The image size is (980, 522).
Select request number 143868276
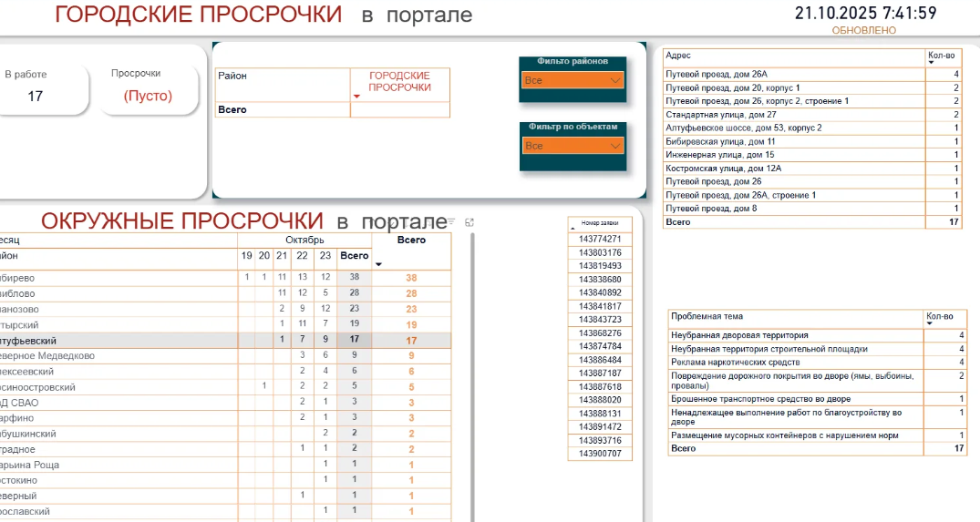coord(600,333)
